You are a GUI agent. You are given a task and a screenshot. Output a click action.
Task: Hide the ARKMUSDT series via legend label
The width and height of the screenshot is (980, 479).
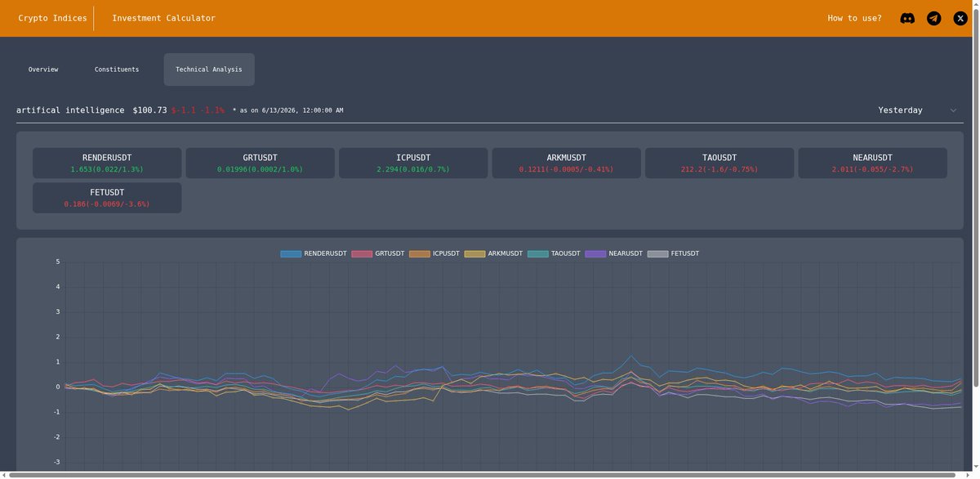pos(505,254)
